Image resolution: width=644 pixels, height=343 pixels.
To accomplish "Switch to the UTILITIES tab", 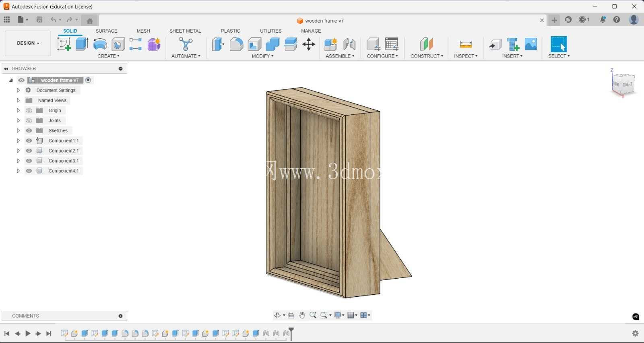I will point(271,31).
